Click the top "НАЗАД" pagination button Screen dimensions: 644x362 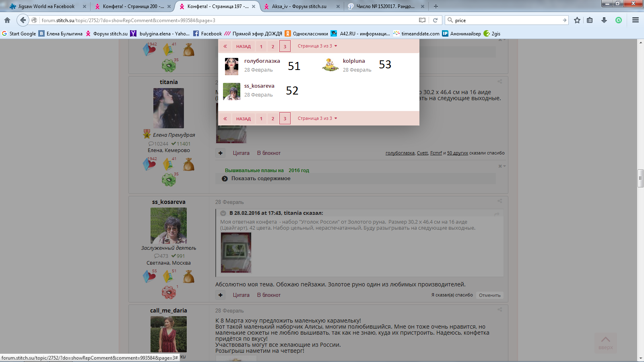(x=243, y=46)
